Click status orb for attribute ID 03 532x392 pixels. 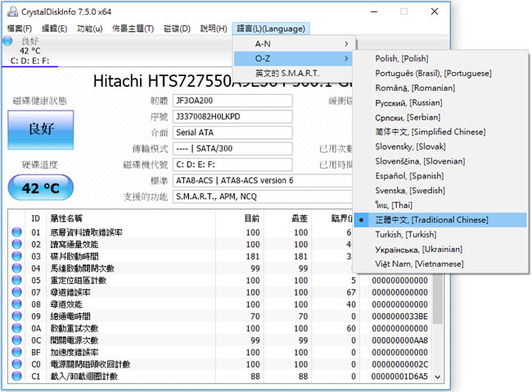pos(16,256)
